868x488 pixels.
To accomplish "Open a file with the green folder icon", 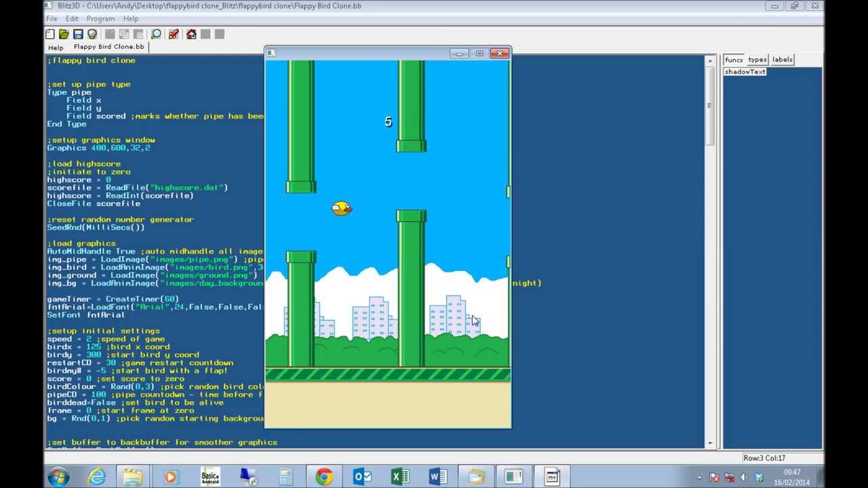I will (x=64, y=34).
